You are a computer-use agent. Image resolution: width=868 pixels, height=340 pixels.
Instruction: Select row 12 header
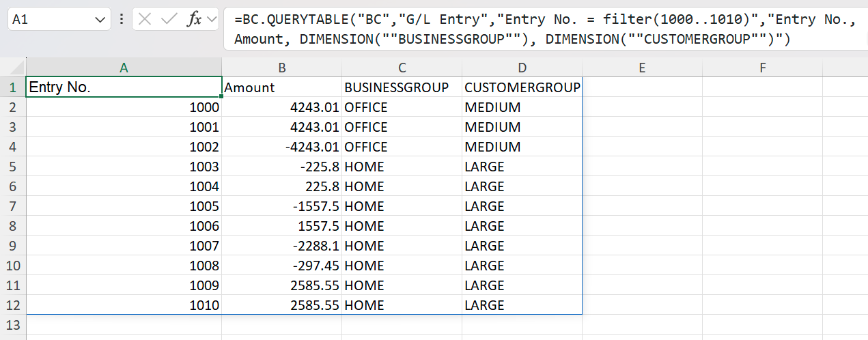(13, 305)
